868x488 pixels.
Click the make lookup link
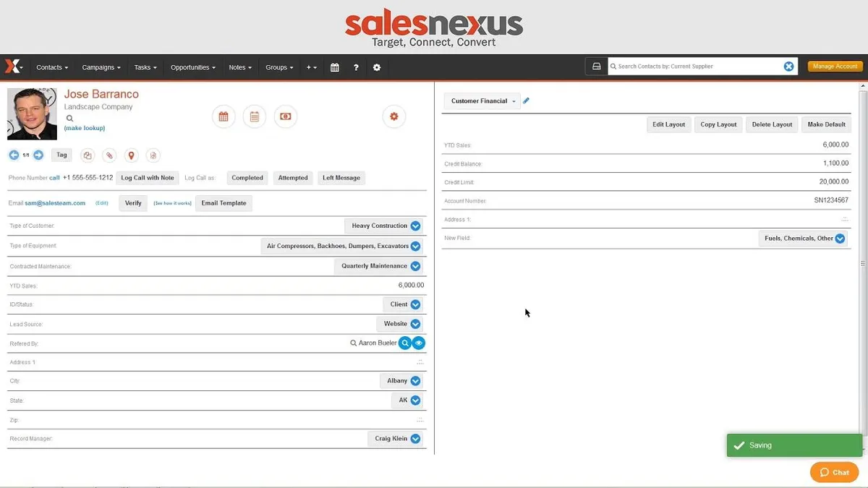85,128
